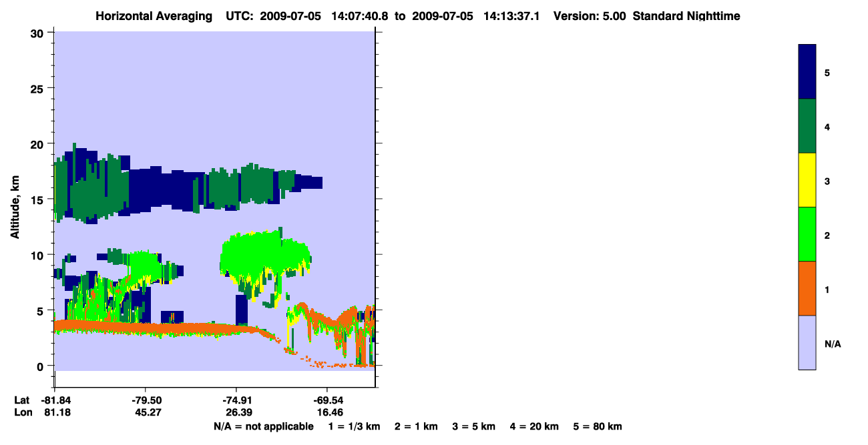The width and height of the screenshot is (868, 445).
Task: Click the y-axis tick label 30
Action: 38,33
